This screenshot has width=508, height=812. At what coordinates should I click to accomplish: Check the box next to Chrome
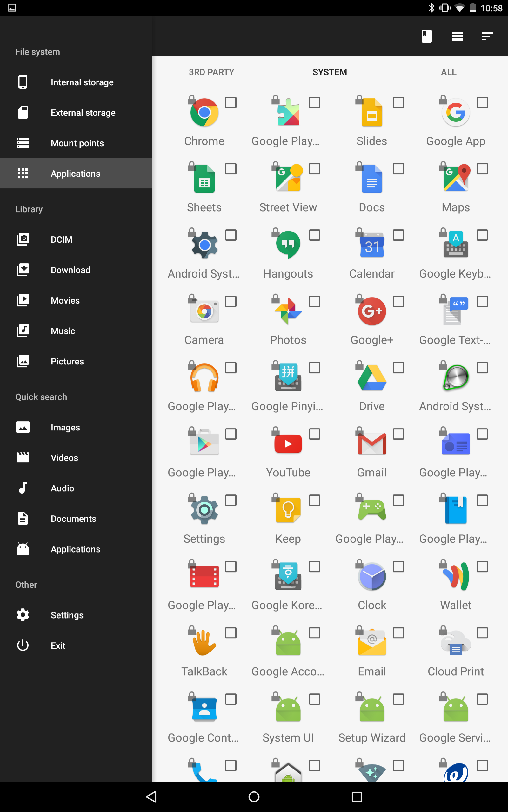click(231, 102)
